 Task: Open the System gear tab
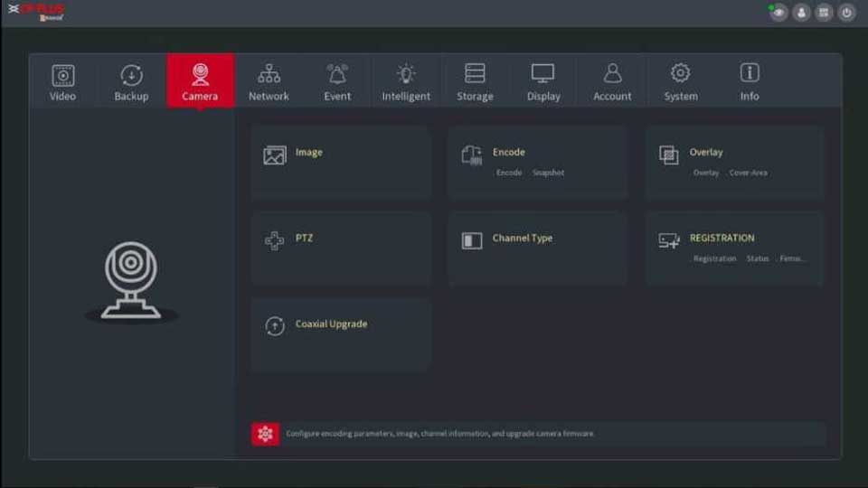[681, 81]
